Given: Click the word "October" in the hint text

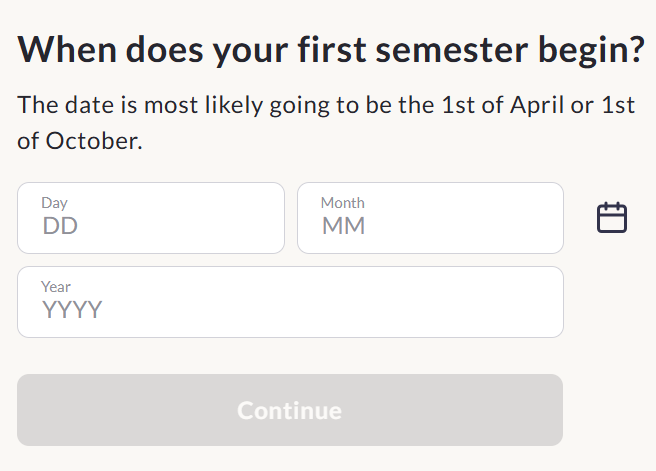Looking at the screenshot, I should tap(94, 141).
